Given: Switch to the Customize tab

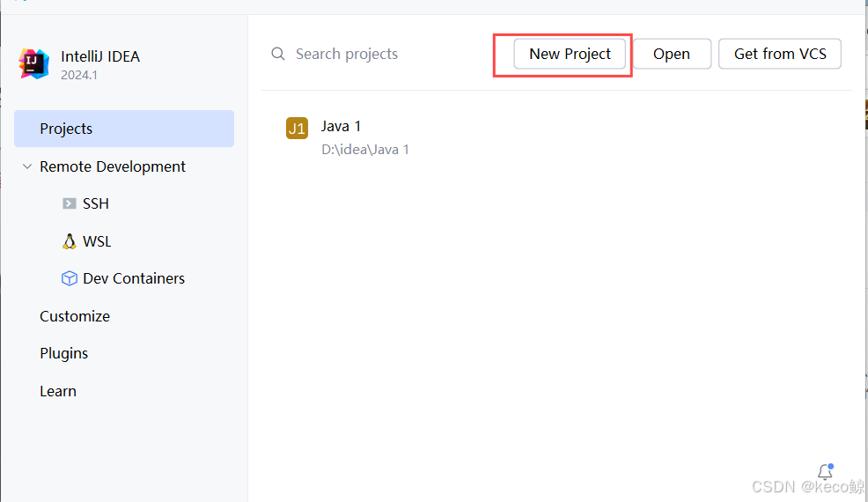Looking at the screenshot, I should [x=75, y=316].
